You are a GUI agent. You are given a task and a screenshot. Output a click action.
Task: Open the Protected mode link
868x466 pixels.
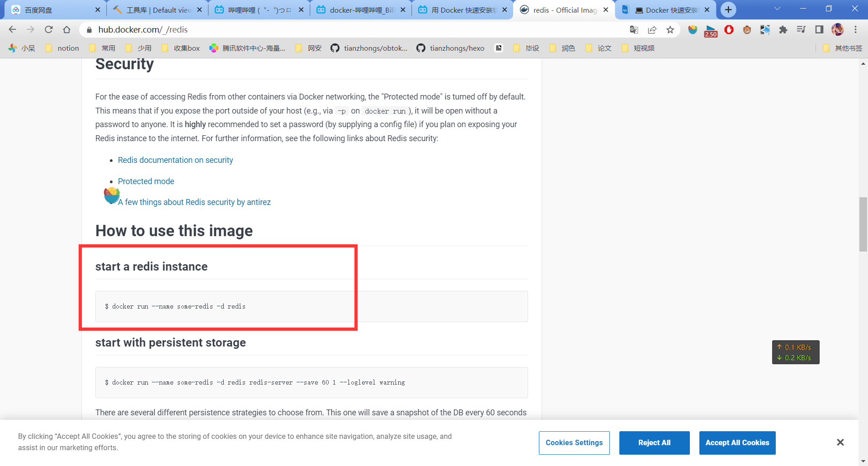click(x=146, y=181)
